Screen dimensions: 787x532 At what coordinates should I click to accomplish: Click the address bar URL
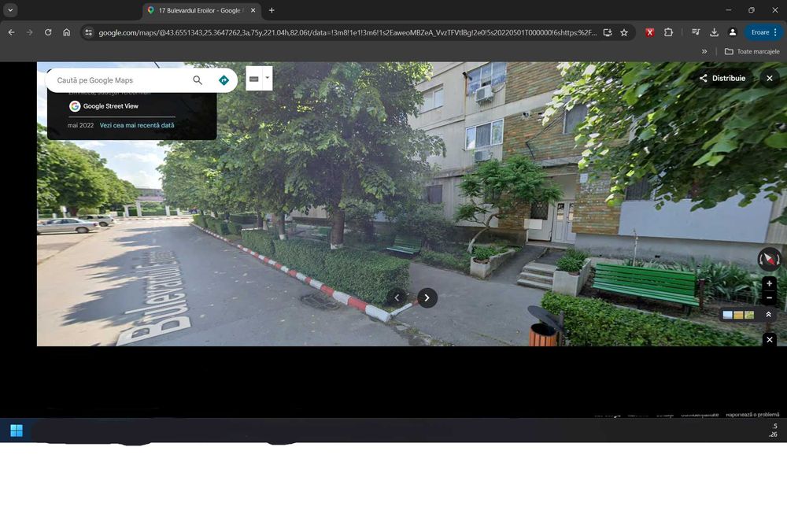pyautogui.click(x=347, y=32)
